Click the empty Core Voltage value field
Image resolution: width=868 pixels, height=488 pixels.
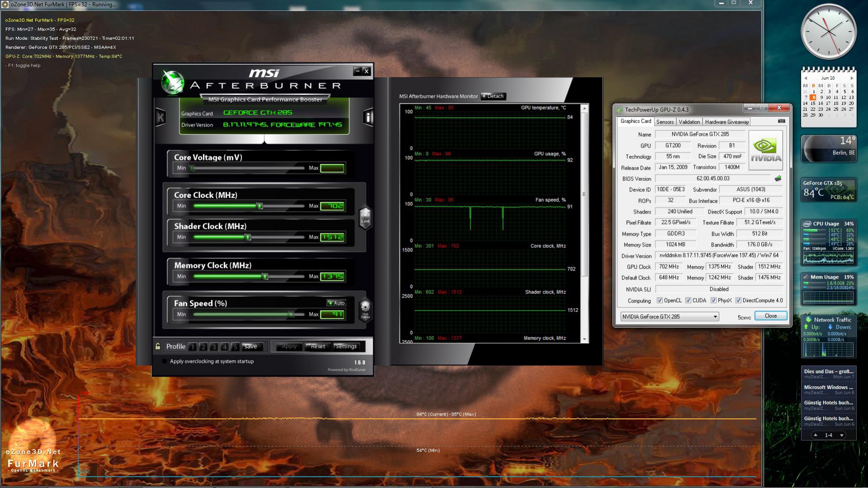pyautogui.click(x=332, y=168)
